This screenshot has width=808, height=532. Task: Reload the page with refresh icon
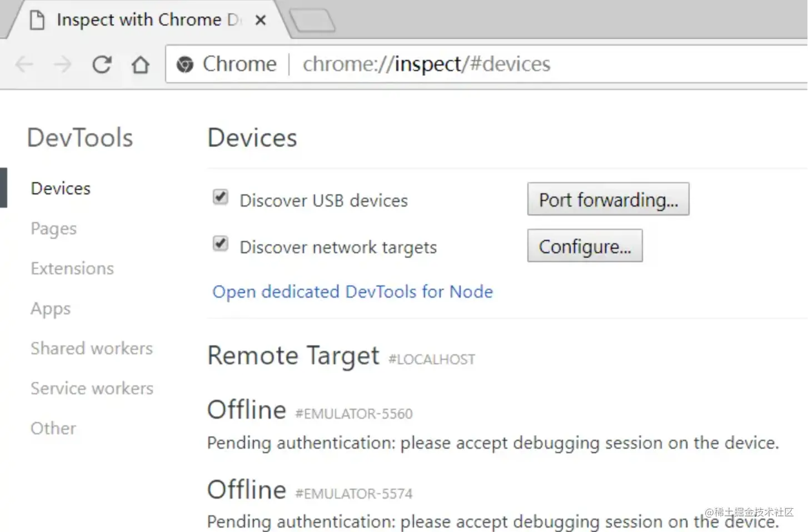point(102,64)
